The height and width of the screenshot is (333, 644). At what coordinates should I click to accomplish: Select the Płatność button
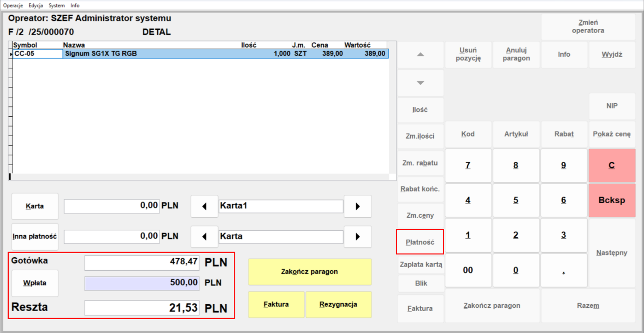point(420,242)
